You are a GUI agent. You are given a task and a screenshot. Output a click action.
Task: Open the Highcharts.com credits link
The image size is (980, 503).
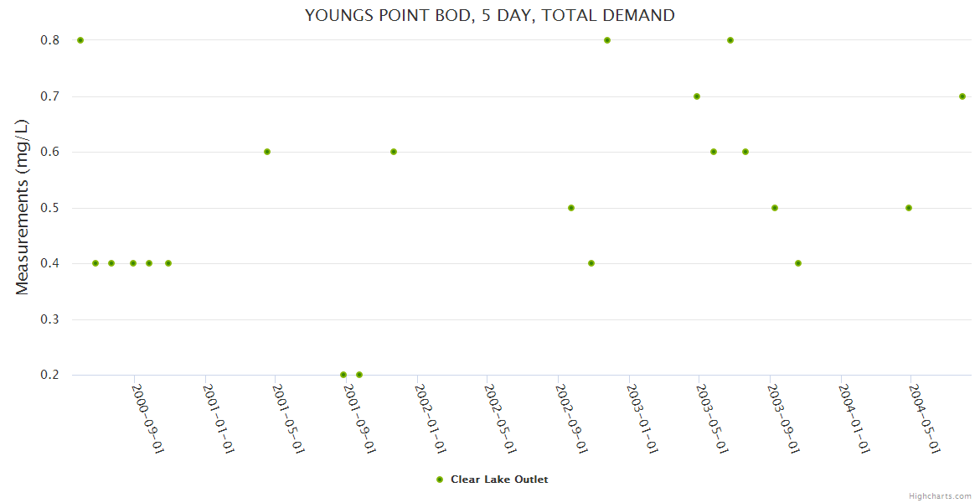point(940,495)
